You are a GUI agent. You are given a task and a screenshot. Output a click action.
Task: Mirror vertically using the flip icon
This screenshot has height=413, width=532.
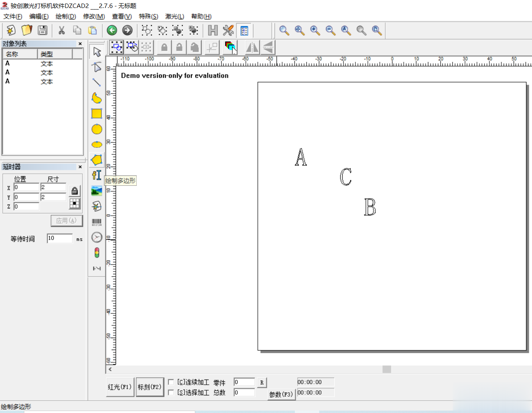point(268,47)
